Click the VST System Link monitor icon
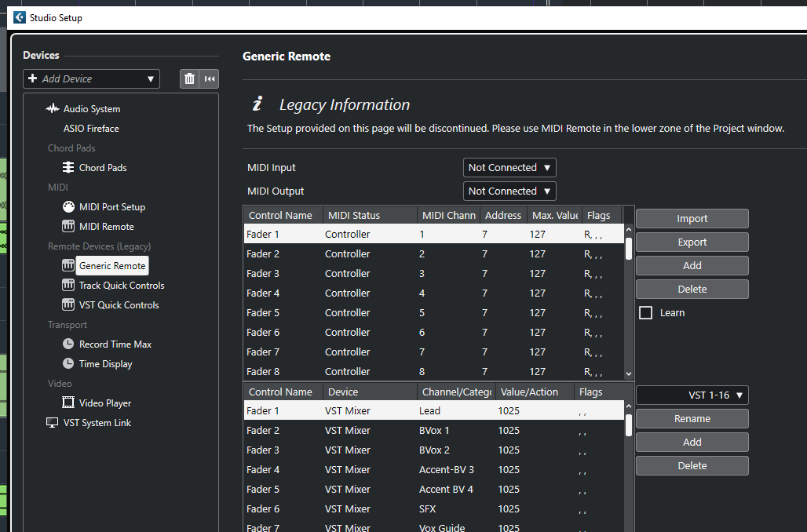 [52, 422]
